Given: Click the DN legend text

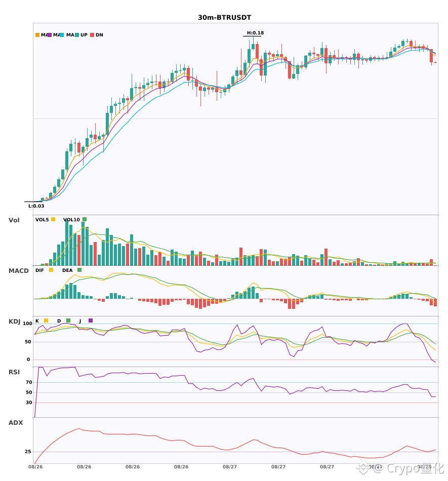Looking at the screenshot, I should (99, 35).
